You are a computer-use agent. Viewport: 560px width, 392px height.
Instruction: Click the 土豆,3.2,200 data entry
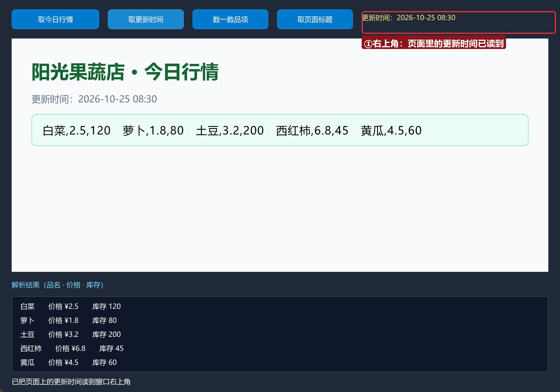point(230,130)
